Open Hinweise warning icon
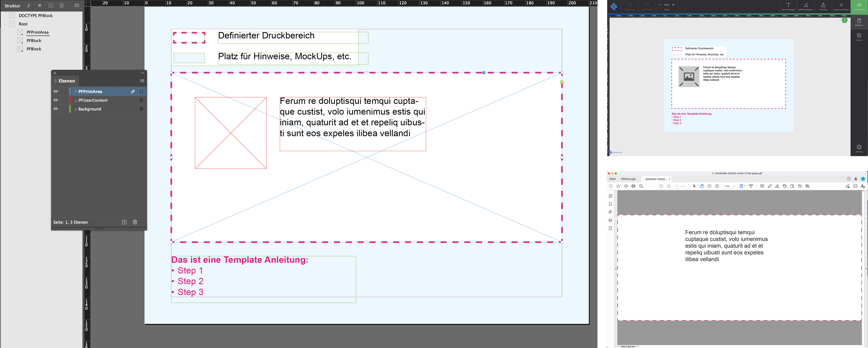Viewport: 868px width, 348px height. click(823, 5)
